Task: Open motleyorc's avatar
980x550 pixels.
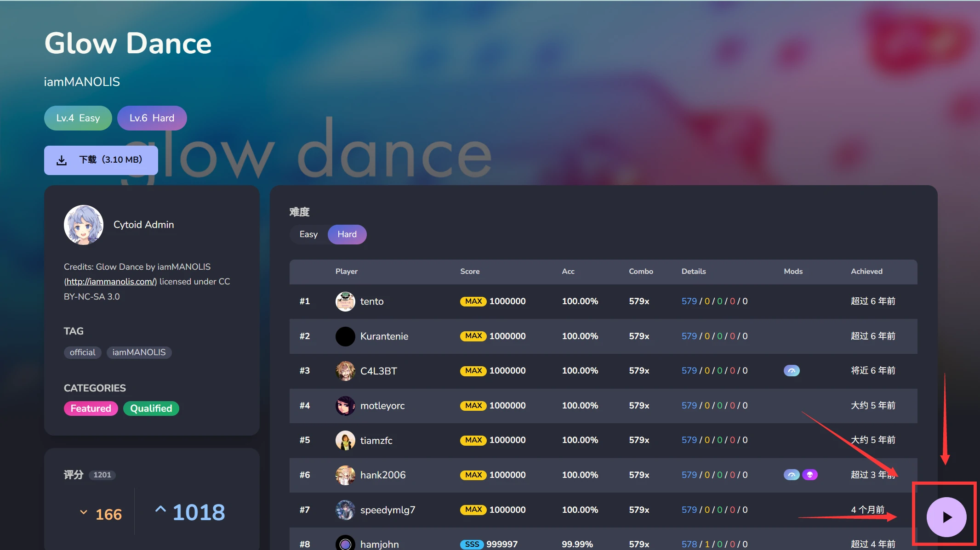Action: coord(345,406)
